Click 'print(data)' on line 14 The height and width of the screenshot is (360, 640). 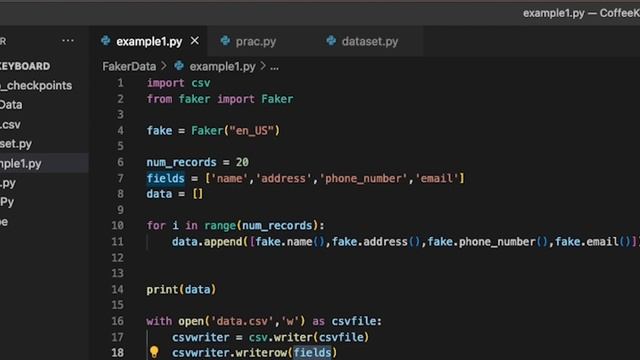[181, 290]
